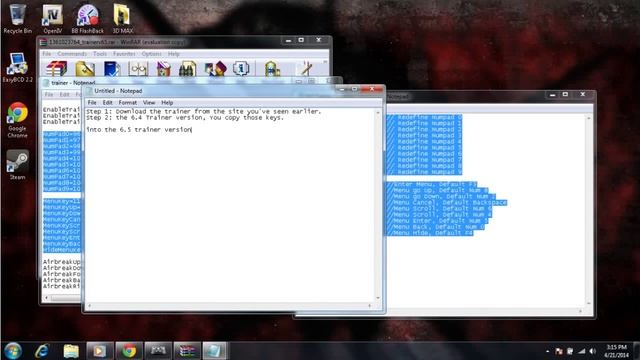Open the media player taskbar icon
The height and width of the screenshot is (360, 640).
(x=100, y=351)
